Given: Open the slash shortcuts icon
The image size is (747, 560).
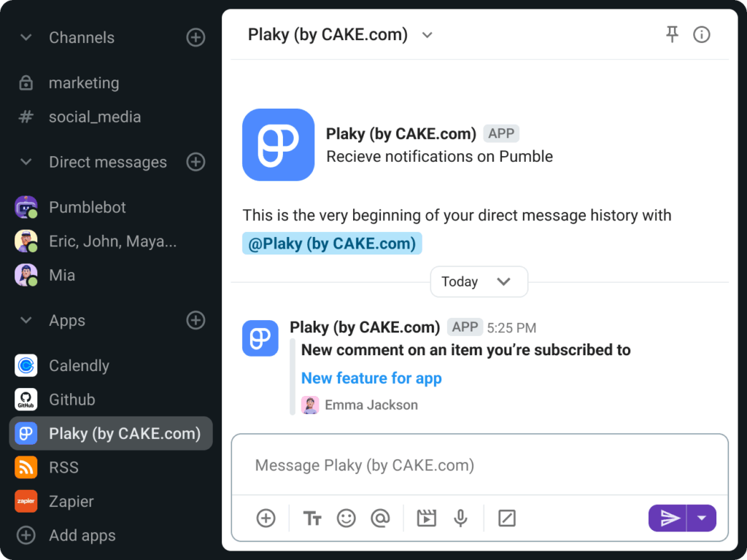Looking at the screenshot, I should [506, 518].
